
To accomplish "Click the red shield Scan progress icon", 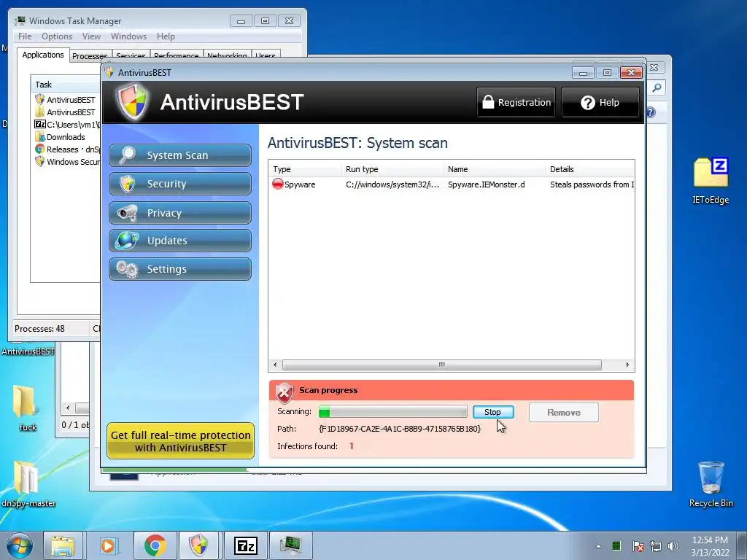I will coord(285,393).
